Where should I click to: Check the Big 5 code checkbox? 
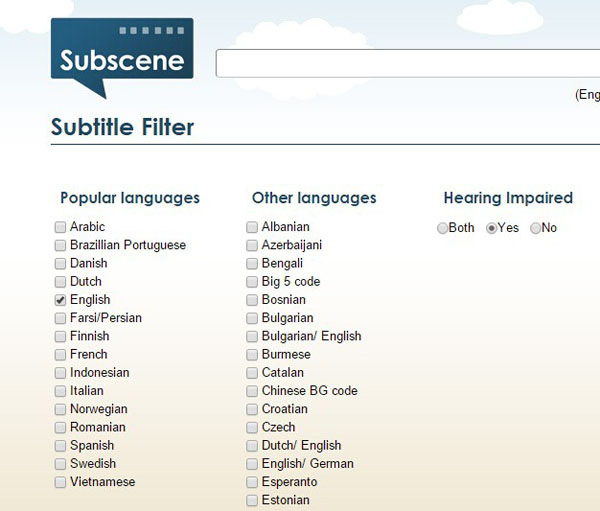(x=252, y=282)
